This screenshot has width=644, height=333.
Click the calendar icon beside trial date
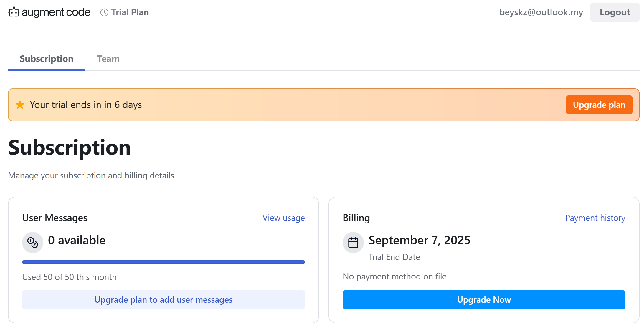pyautogui.click(x=353, y=243)
